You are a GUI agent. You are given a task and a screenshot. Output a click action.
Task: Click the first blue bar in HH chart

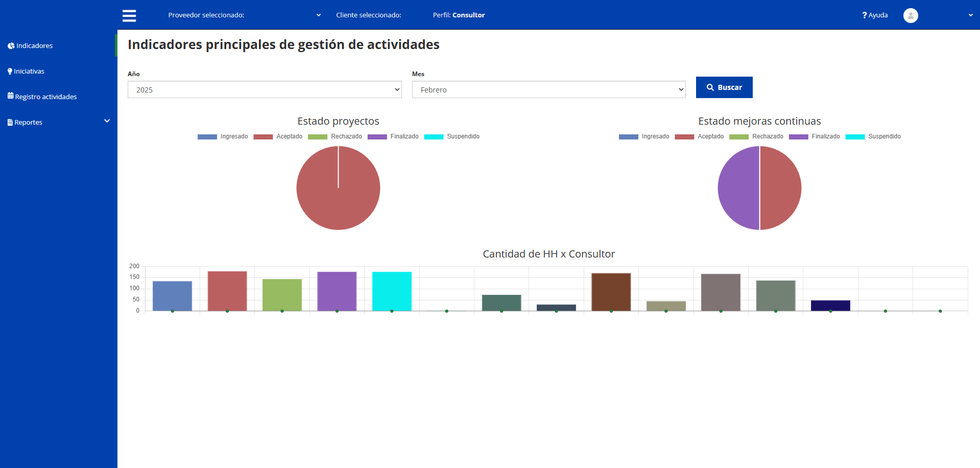click(x=172, y=296)
